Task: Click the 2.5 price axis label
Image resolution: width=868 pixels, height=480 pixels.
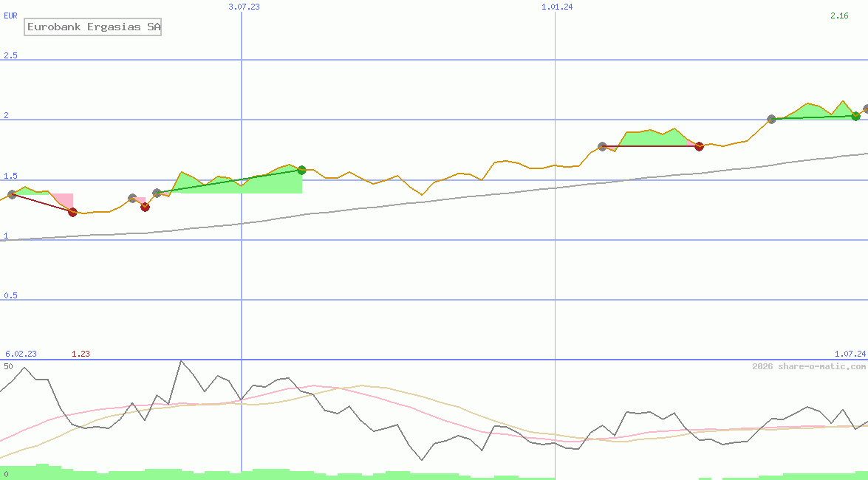Action: [10, 55]
